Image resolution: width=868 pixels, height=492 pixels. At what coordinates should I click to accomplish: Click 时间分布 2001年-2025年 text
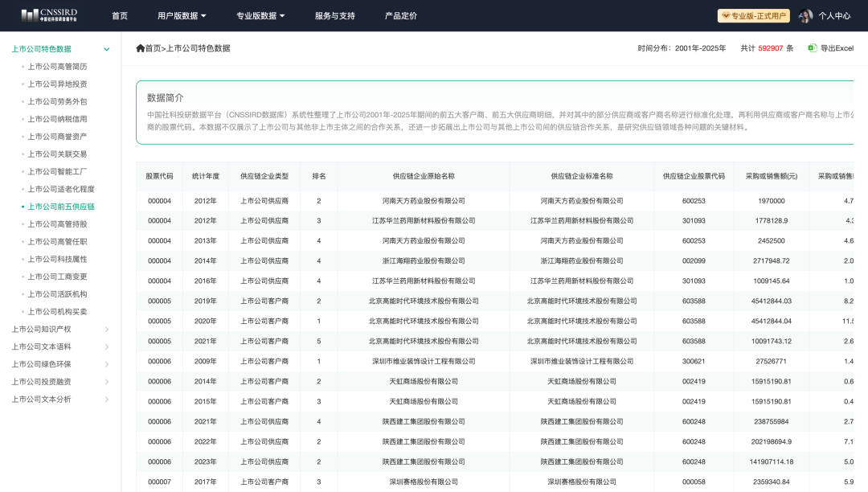click(682, 48)
